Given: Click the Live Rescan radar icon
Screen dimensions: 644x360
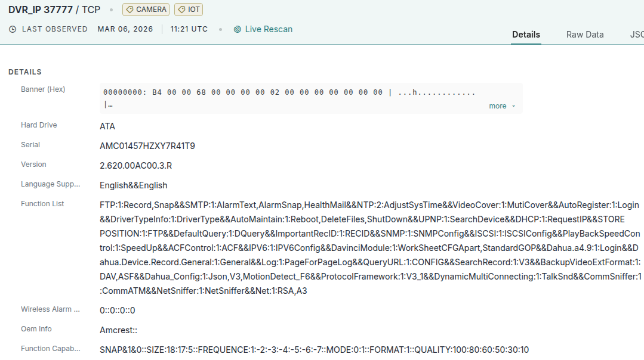Looking at the screenshot, I should coord(238,29).
